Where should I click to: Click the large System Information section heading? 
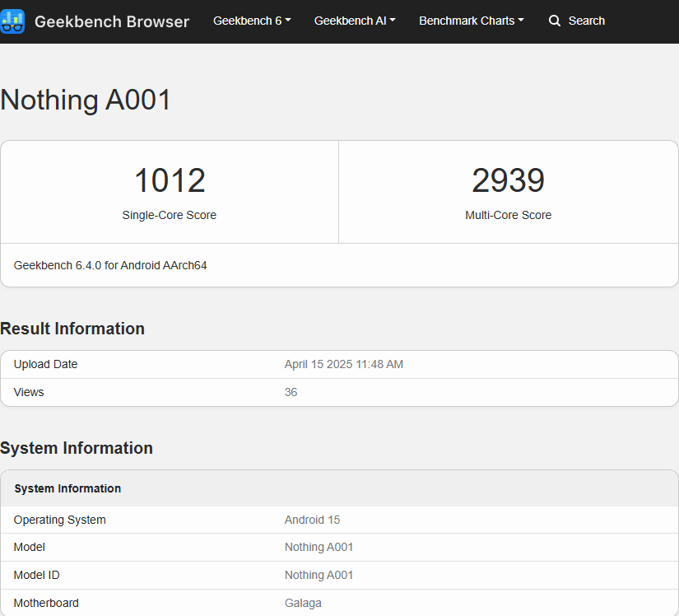(77, 448)
